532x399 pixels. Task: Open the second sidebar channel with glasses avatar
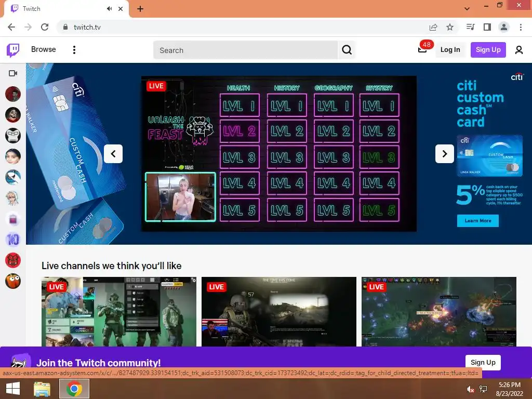pos(13,115)
